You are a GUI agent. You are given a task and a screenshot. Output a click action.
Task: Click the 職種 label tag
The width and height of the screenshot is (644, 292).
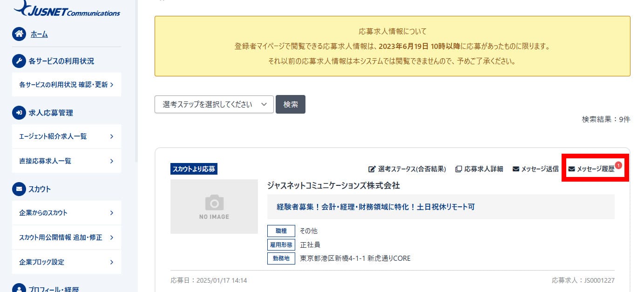281,231
